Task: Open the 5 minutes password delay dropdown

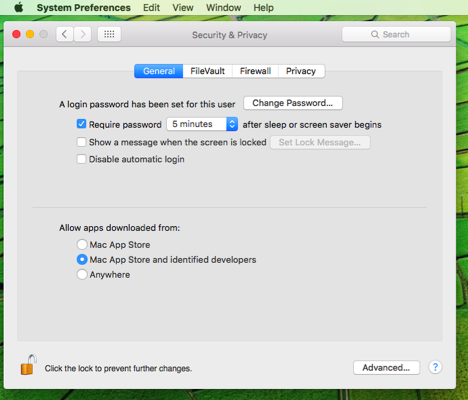Action: 202,124
